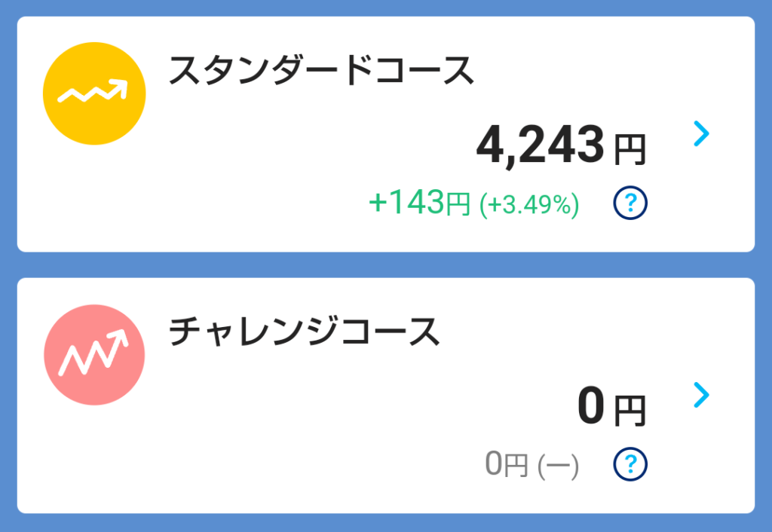Expand Standard Course details chevron
The image size is (772, 532).
click(x=701, y=133)
